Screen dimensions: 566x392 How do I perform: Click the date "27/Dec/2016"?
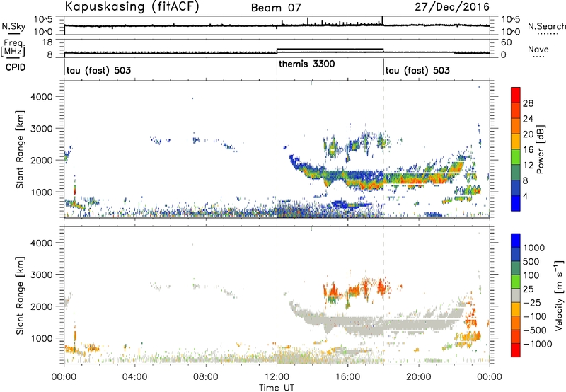452,7
